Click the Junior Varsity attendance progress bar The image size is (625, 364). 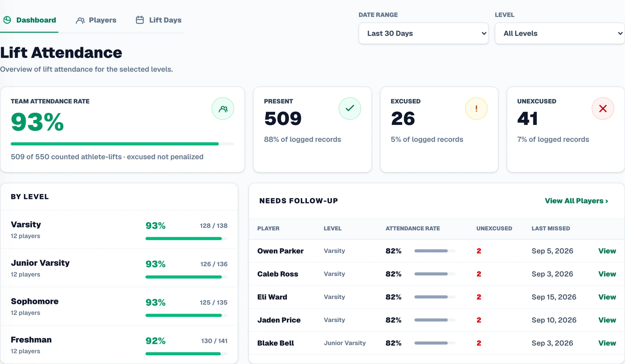186,277
